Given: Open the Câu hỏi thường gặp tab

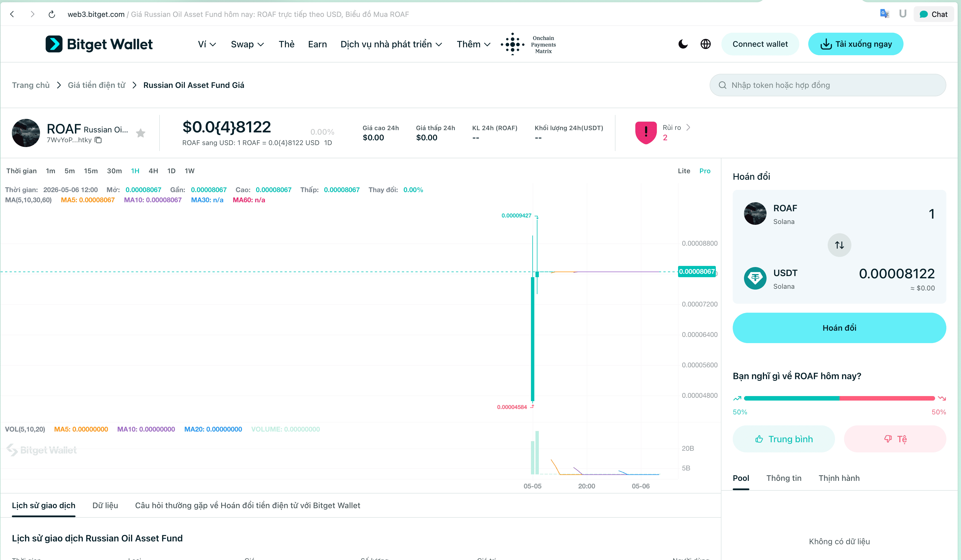Looking at the screenshot, I should [247, 505].
